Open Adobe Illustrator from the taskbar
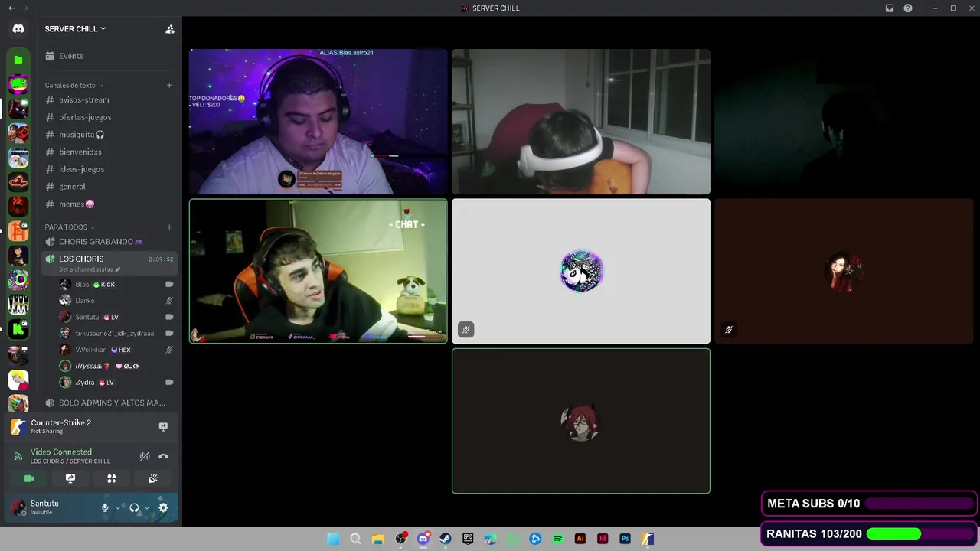This screenshot has width=980, height=551. (x=580, y=539)
